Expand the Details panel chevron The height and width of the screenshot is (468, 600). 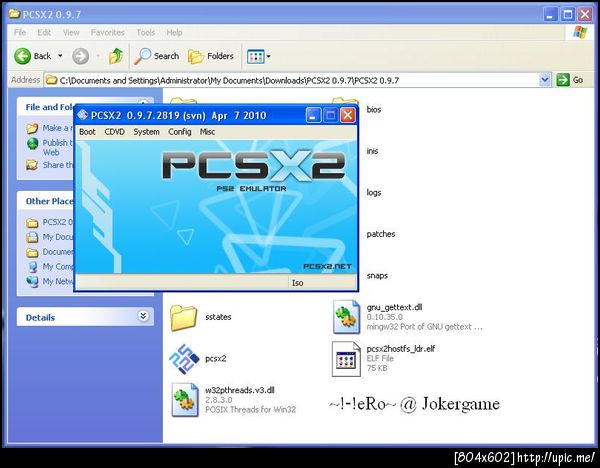tap(143, 316)
